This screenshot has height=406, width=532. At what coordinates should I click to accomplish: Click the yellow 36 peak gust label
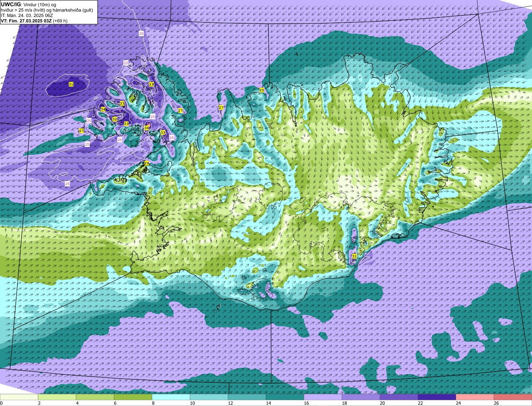point(147,128)
